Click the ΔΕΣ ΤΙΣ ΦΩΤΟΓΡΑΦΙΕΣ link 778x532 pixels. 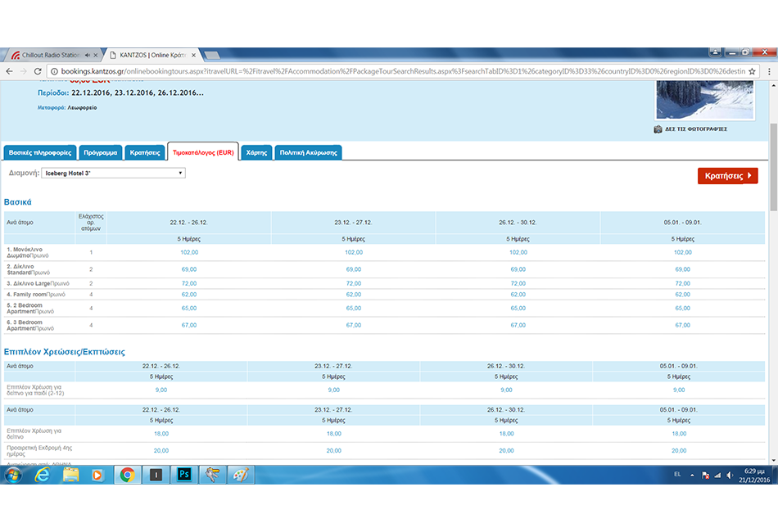pos(696,128)
